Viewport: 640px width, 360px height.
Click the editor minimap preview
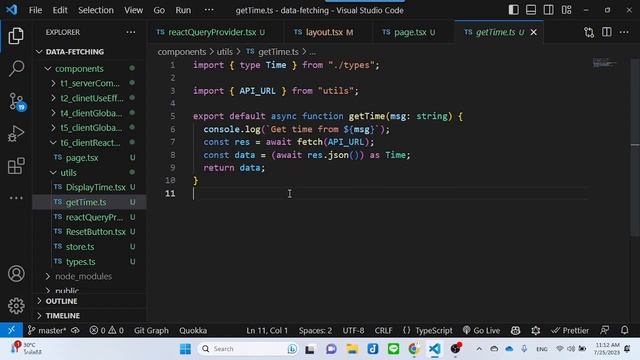coord(605,63)
